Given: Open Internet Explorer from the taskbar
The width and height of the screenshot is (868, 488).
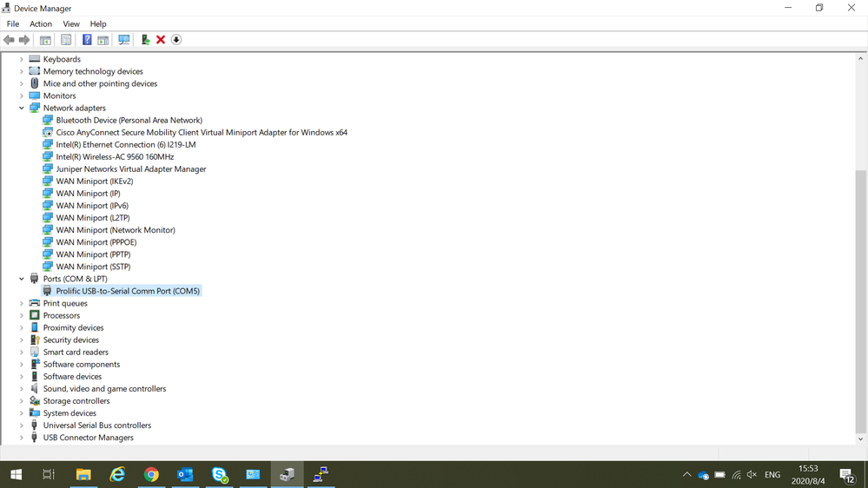Looking at the screenshot, I should (117, 474).
